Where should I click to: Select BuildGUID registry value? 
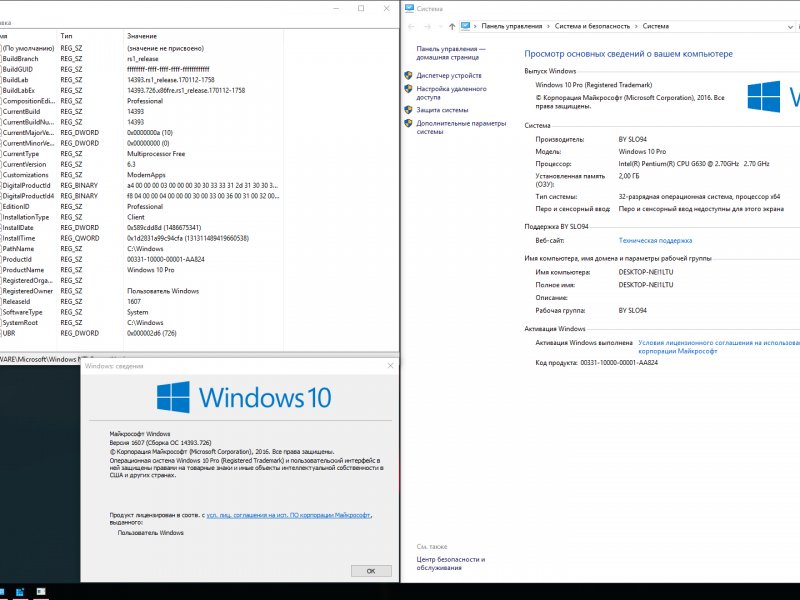pyautogui.click(x=17, y=69)
